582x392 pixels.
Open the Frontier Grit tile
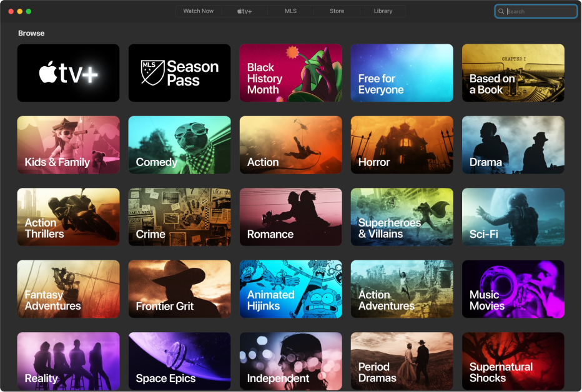(179, 289)
